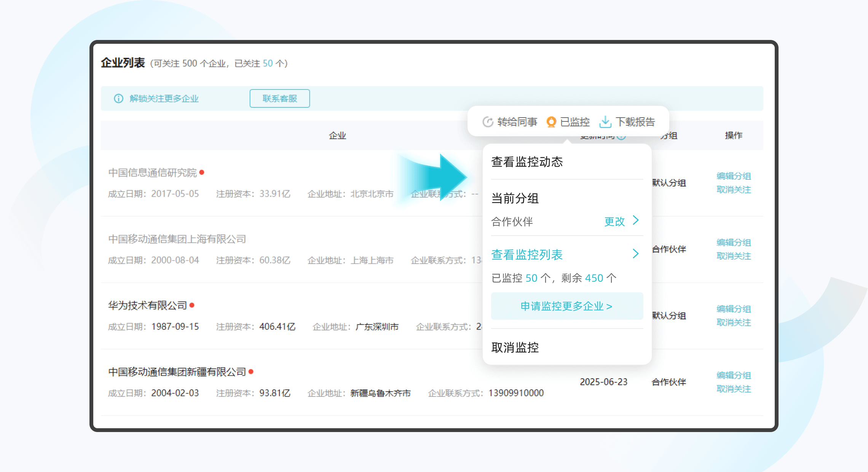The height and width of the screenshot is (472, 868).
Task: Open company 中国移动通信集团上海有限公司
Action: coord(177,239)
